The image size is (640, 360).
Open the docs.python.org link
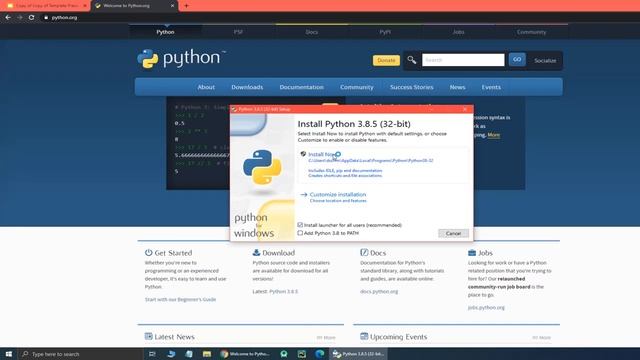pos(379,291)
